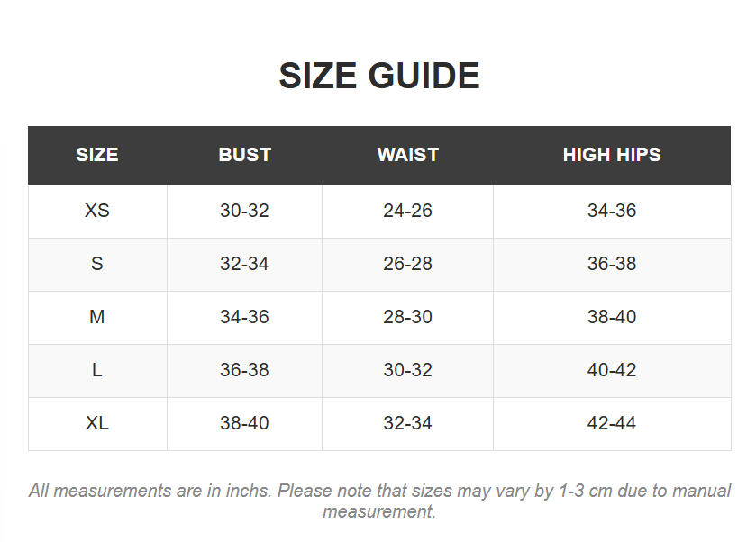Select the L bust value 36-38
Viewport: 756px width, 542px height.
[x=244, y=370]
